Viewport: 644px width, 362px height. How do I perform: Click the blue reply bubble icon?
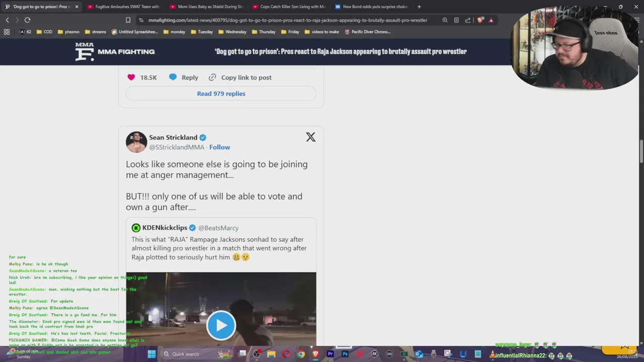[x=173, y=77]
